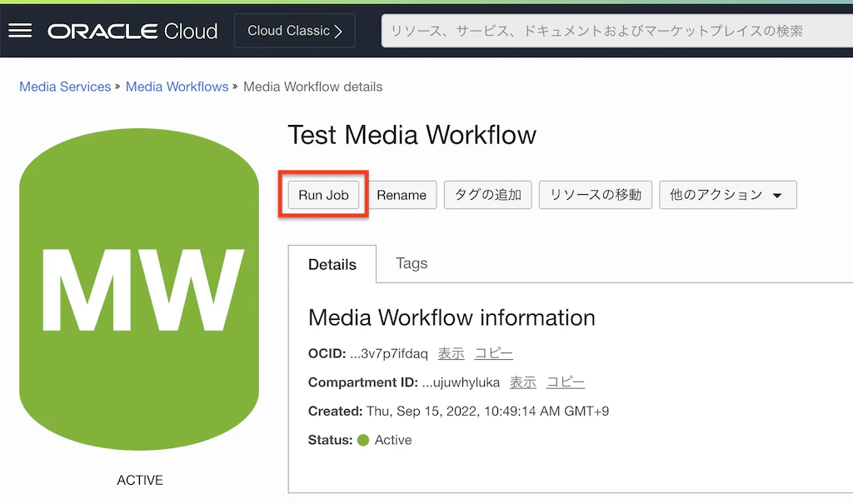Click the ACTIVE label under the icon
This screenshot has height=504, width=853.
tap(140, 480)
